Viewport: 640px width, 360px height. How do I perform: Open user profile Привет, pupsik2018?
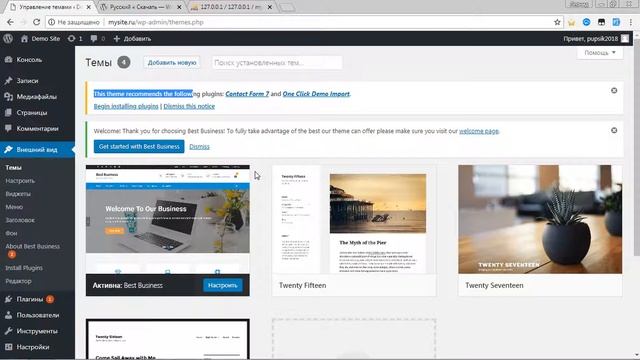click(596, 39)
